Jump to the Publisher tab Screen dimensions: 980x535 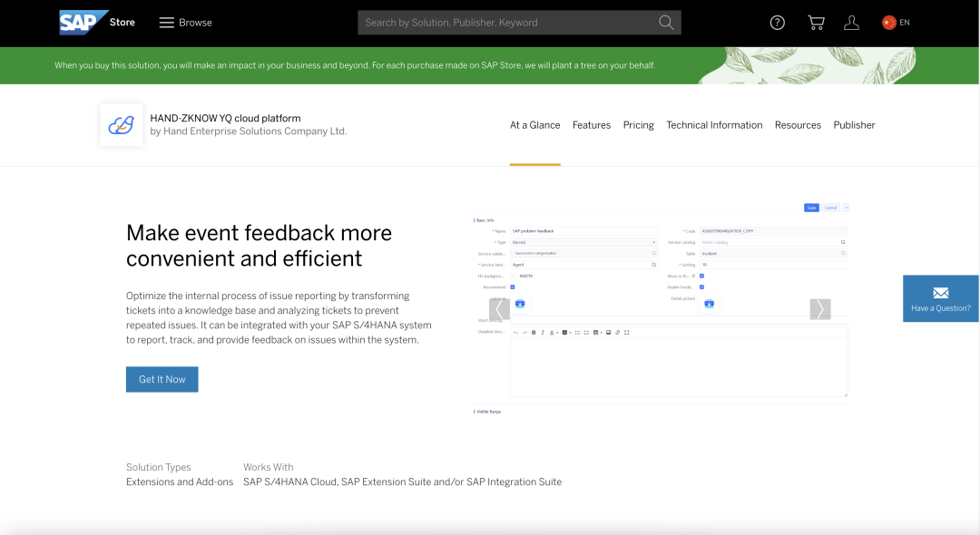(854, 125)
